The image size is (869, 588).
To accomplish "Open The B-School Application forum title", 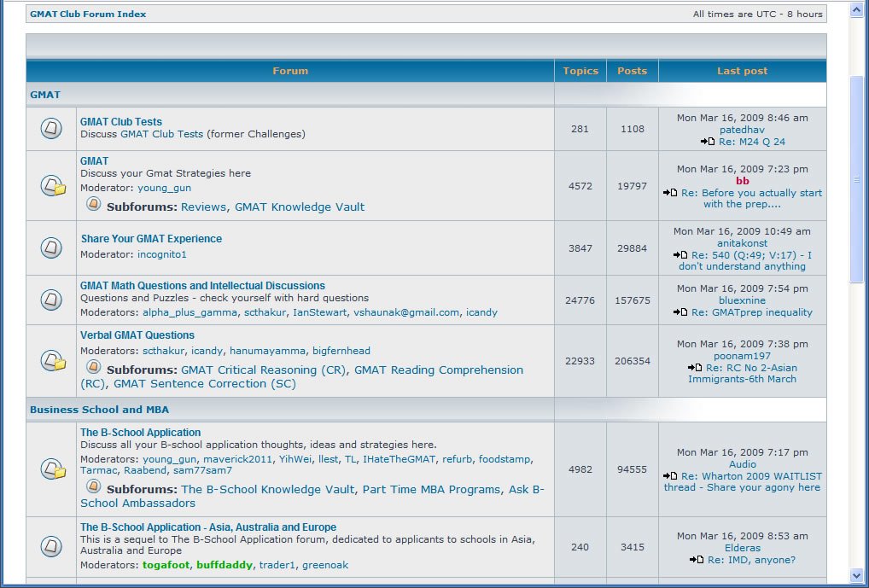I will [140, 433].
